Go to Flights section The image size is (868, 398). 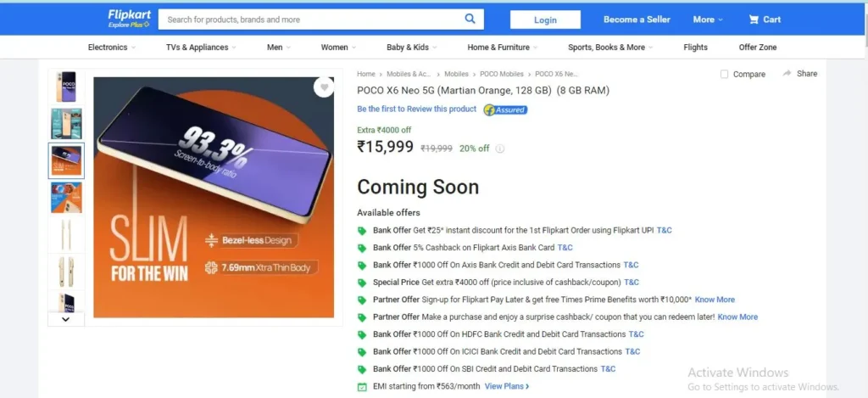(695, 48)
